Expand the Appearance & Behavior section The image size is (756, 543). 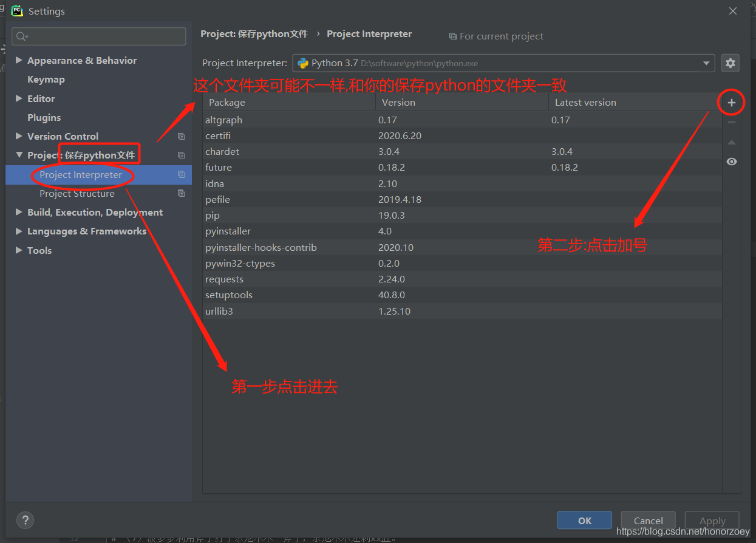click(x=18, y=60)
